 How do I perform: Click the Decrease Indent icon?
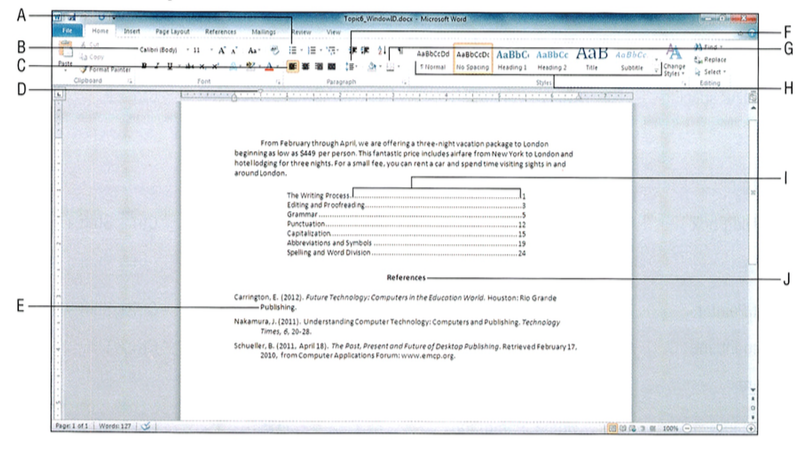pos(353,50)
